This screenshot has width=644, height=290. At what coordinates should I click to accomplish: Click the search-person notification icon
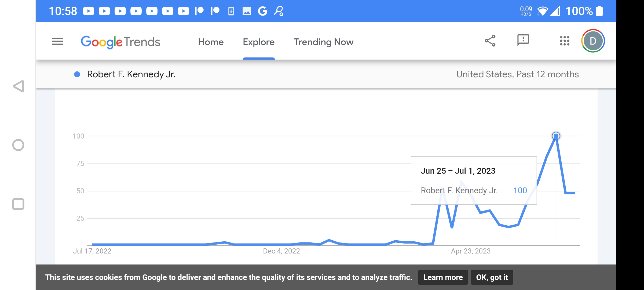pyautogui.click(x=279, y=11)
